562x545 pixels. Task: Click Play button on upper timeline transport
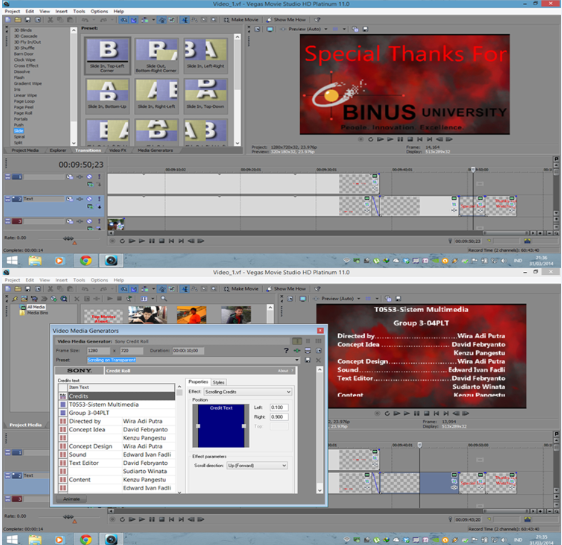pos(142,241)
